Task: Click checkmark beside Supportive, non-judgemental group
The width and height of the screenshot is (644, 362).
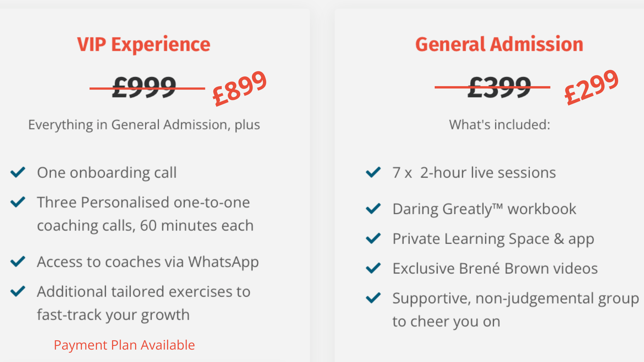Action: click(373, 298)
